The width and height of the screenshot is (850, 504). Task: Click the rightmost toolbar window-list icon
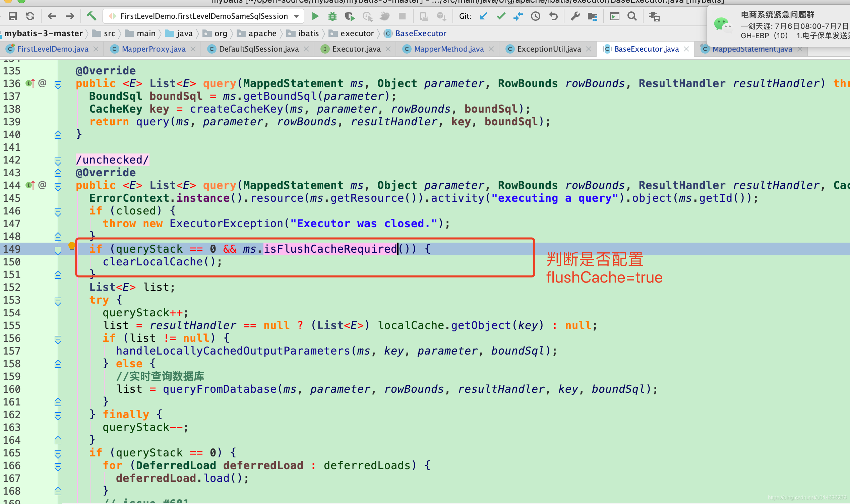(x=654, y=16)
